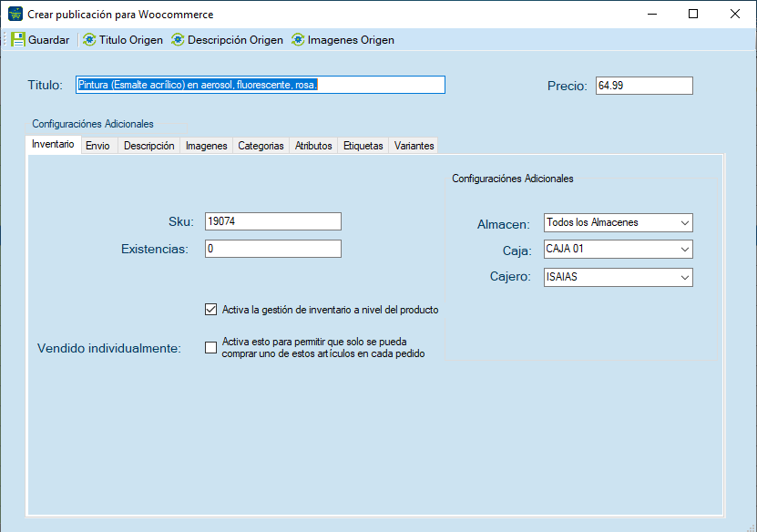Switch to the Imagenes tab
The image size is (757, 532).
[x=206, y=146]
